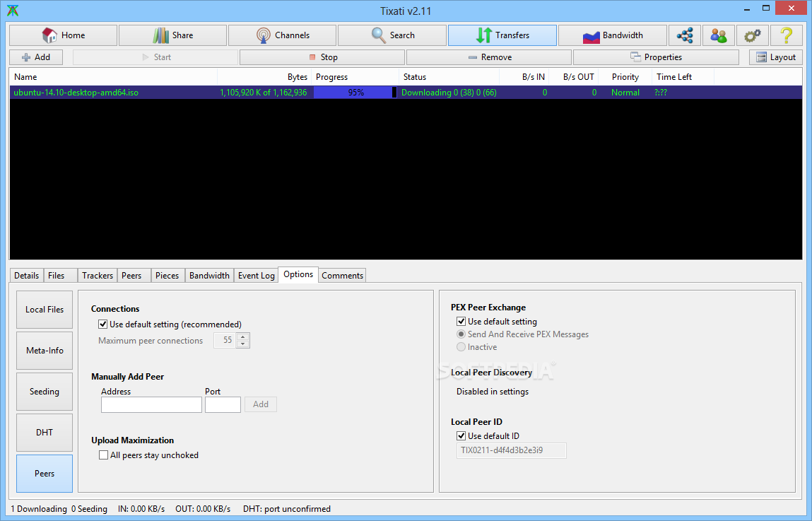812x521 pixels.
Task: Click the manual peer Port field
Action: coord(223,404)
